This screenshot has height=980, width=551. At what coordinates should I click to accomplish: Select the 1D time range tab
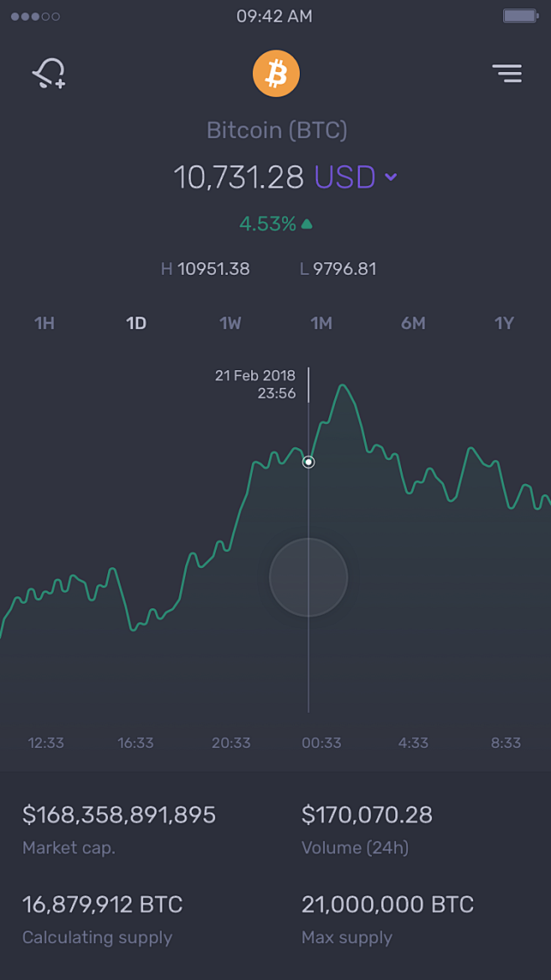pos(136,323)
